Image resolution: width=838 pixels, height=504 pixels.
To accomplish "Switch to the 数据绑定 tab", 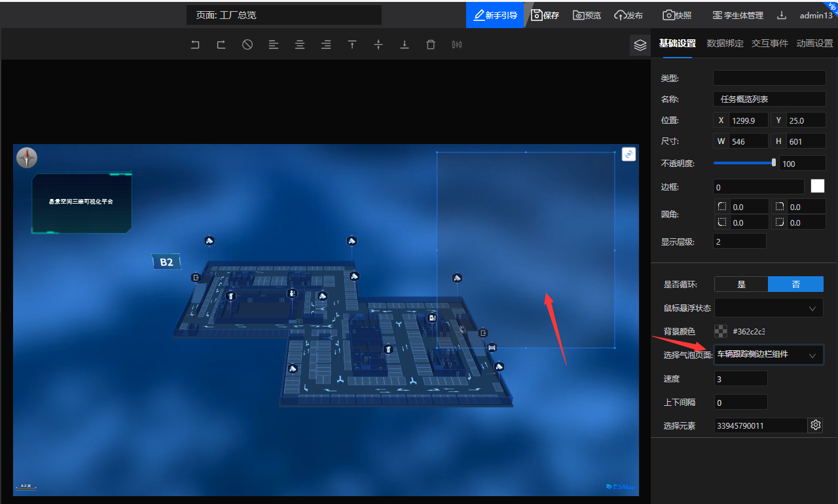I will tap(725, 43).
